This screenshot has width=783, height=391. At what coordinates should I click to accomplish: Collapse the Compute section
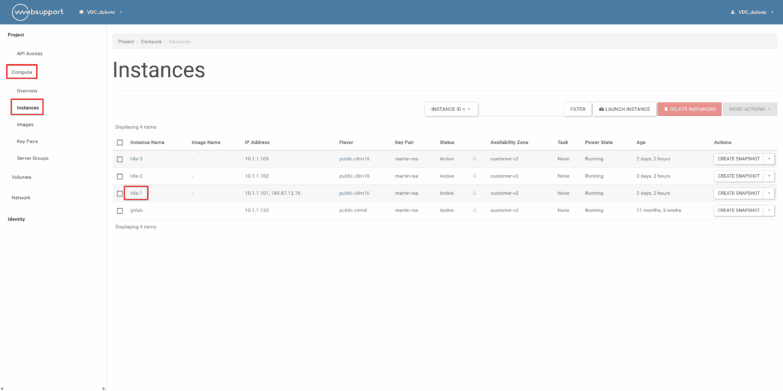[x=22, y=72]
